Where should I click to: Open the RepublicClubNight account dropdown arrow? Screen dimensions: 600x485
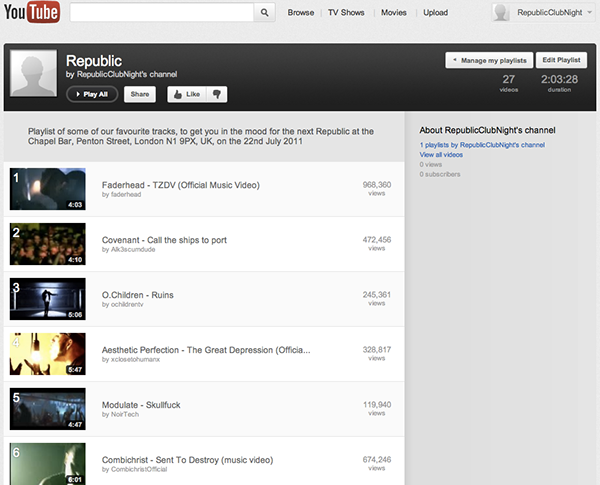click(x=590, y=13)
